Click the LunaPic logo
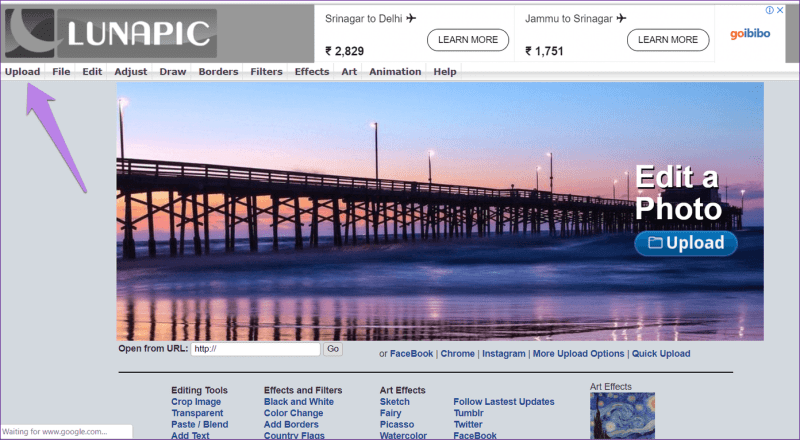The image size is (800, 440). pyautogui.click(x=110, y=33)
